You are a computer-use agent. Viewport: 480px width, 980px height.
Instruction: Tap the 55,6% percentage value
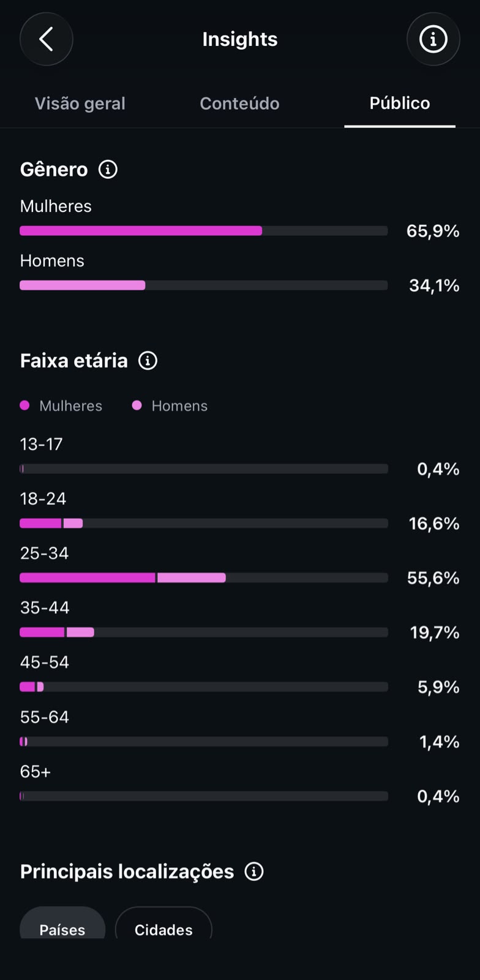pyautogui.click(x=433, y=578)
